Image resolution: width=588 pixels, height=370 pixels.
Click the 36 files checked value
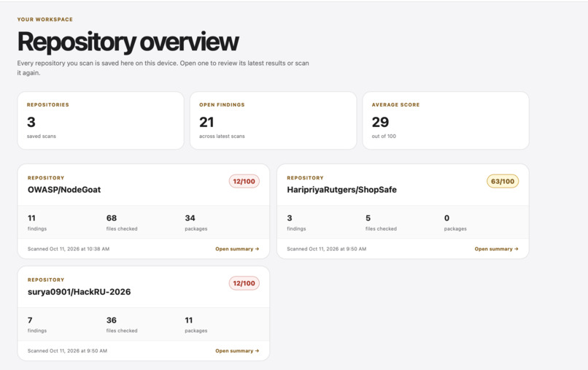coord(112,320)
